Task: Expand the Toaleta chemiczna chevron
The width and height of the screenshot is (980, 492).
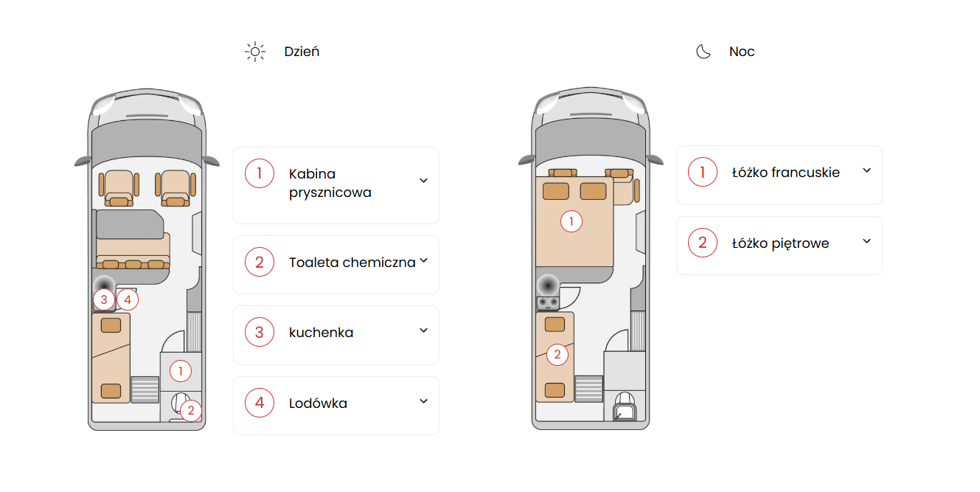Action: point(423,261)
